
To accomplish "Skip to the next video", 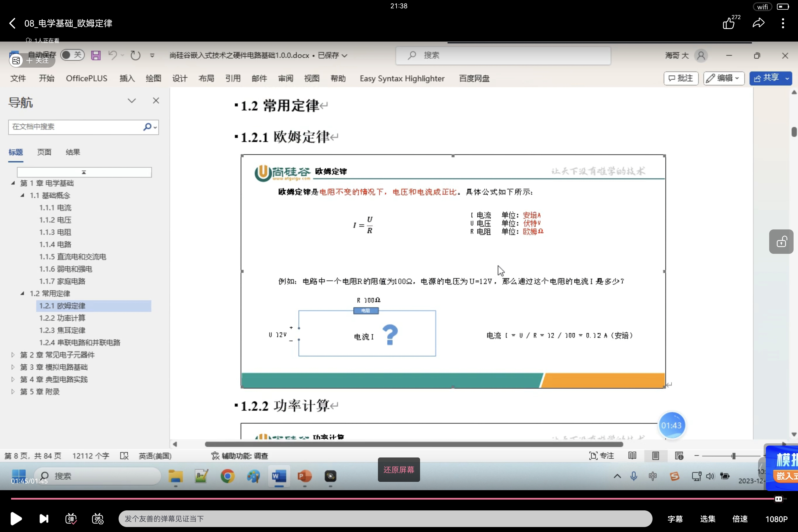I will click(44, 518).
